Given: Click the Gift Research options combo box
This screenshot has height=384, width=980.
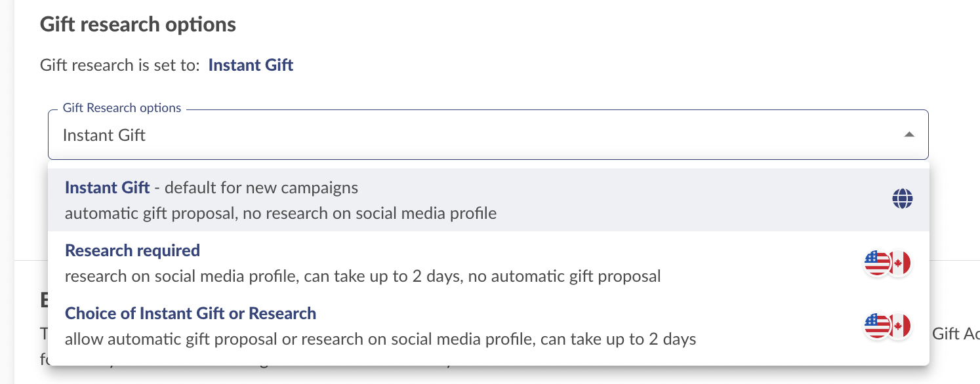Looking at the screenshot, I should (x=488, y=135).
